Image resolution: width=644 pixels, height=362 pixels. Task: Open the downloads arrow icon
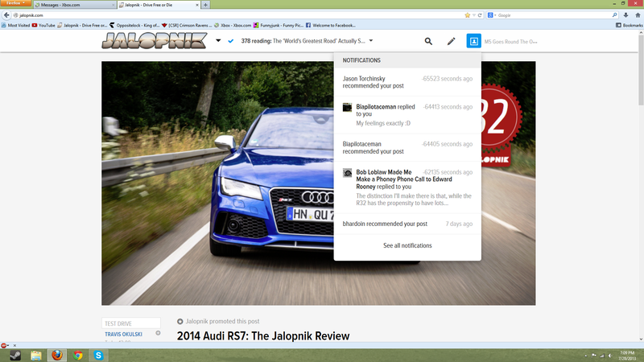(625, 15)
